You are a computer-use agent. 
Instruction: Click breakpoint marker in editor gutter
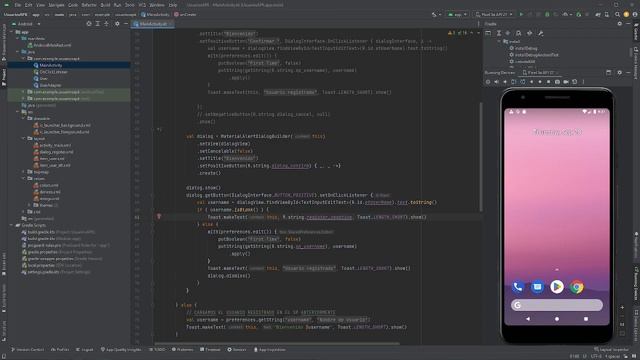(159, 217)
